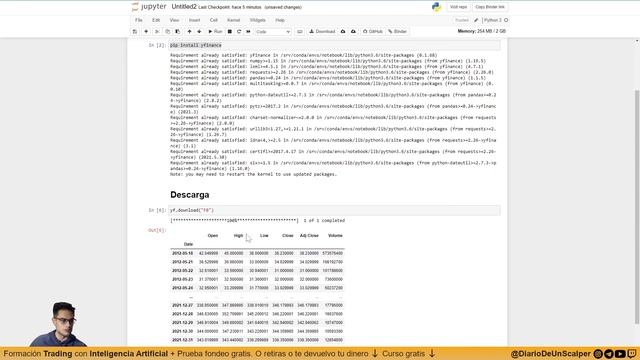Open the command palette keyboard icon

point(300,31)
